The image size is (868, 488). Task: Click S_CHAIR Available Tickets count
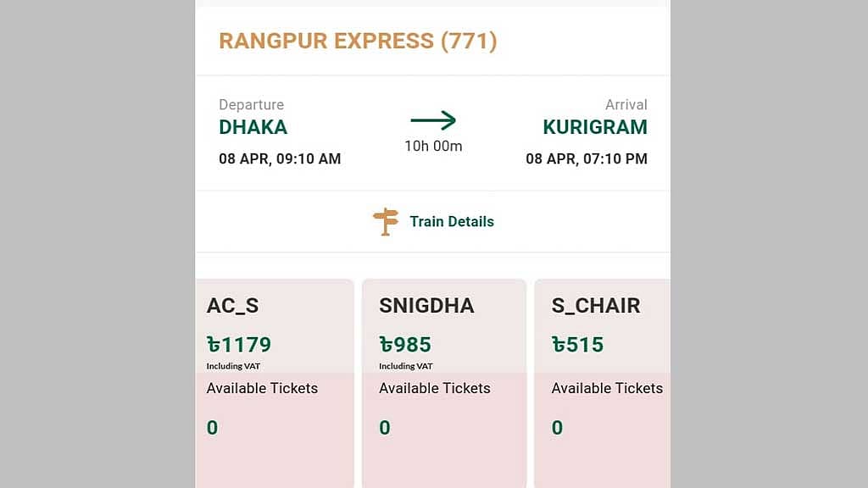(x=558, y=428)
